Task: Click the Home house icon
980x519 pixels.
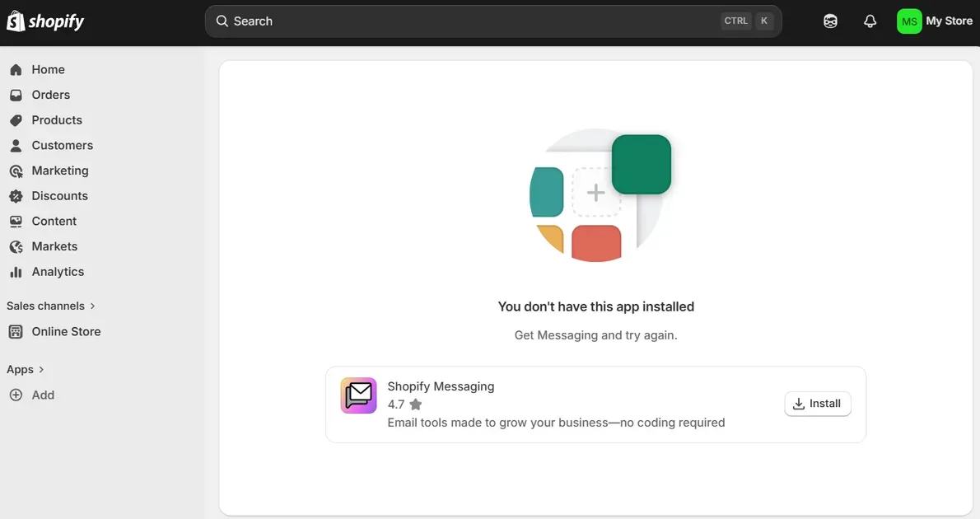Action: pyautogui.click(x=16, y=69)
